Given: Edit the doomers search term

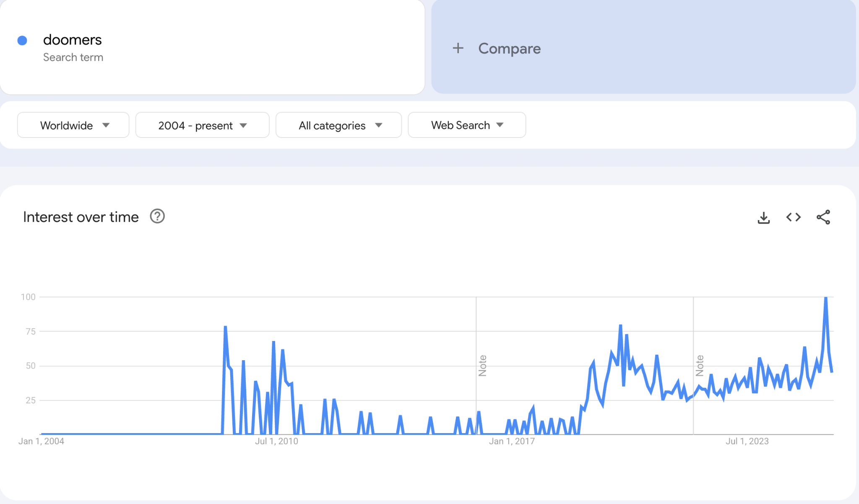Looking at the screenshot, I should [72, 40].
